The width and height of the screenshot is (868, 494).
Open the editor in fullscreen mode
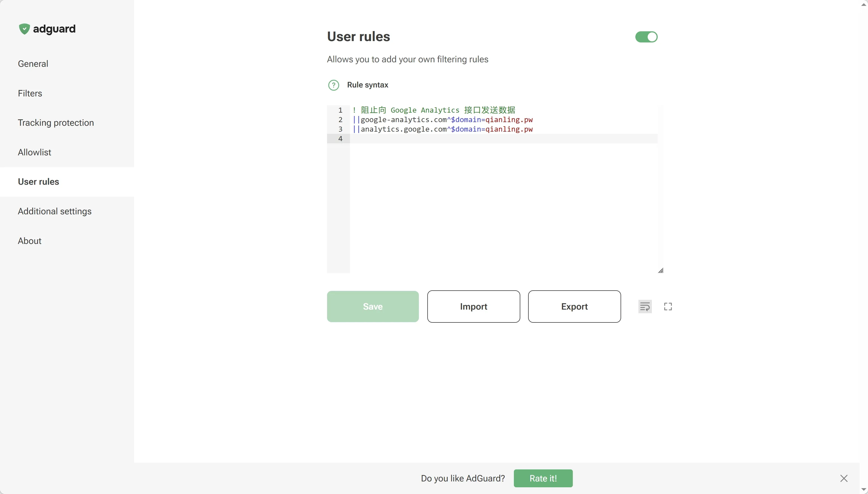pyautogui.click(x=668, y=306)
